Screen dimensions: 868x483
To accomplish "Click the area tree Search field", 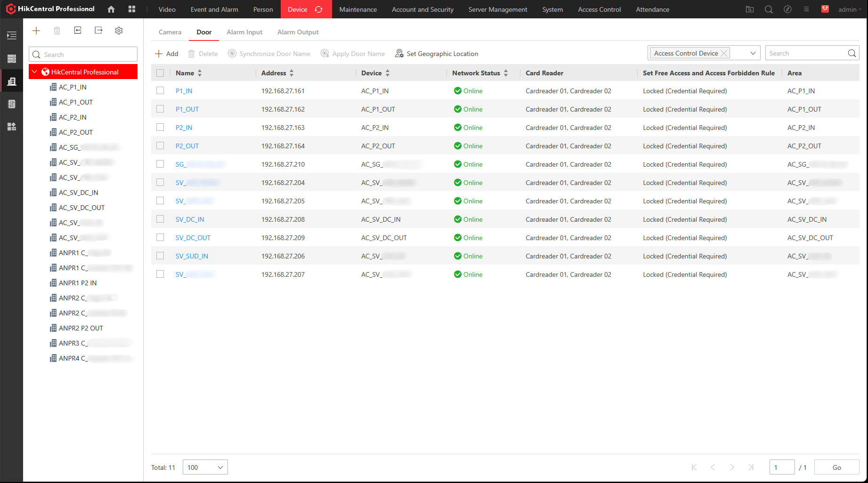I will pyautogui.click(x=83, y=54).
